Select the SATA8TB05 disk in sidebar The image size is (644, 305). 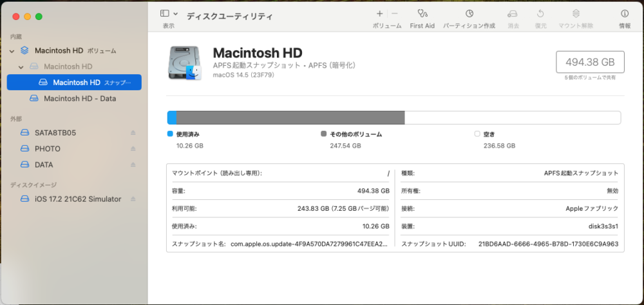[x=55, y=133]
